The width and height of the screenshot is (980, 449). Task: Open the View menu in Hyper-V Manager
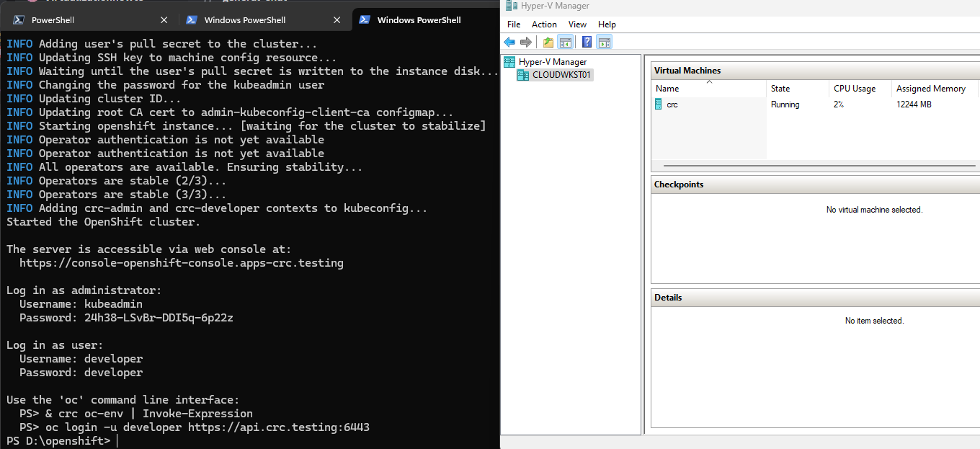point(577,25)
